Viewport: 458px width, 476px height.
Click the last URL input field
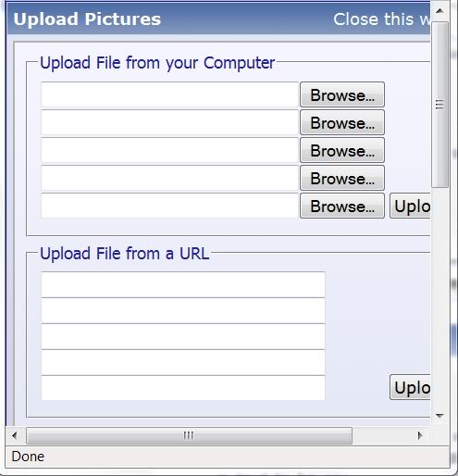point(183,388)
